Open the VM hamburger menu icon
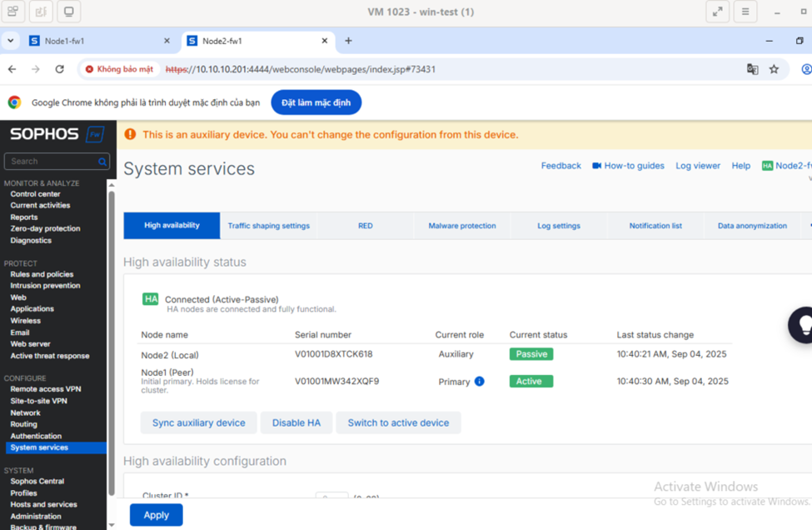Viewport: 812px width, 530px height. [x=745, y=12]
